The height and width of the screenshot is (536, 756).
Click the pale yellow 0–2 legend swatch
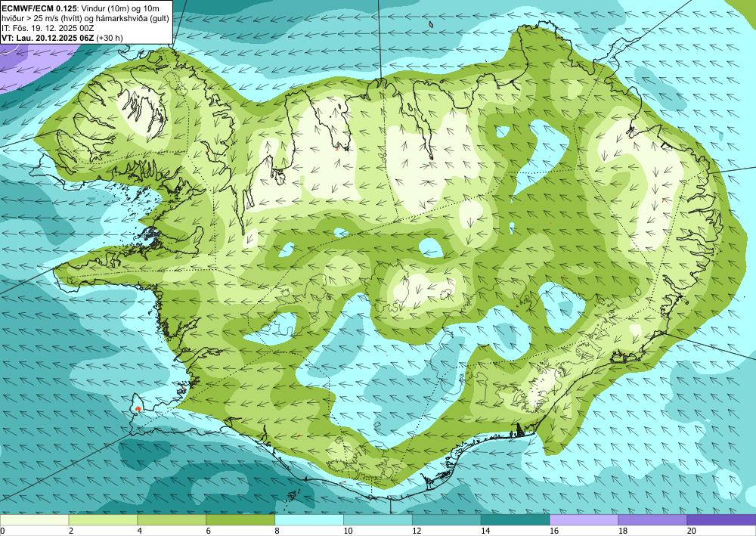tap(34, 520)
